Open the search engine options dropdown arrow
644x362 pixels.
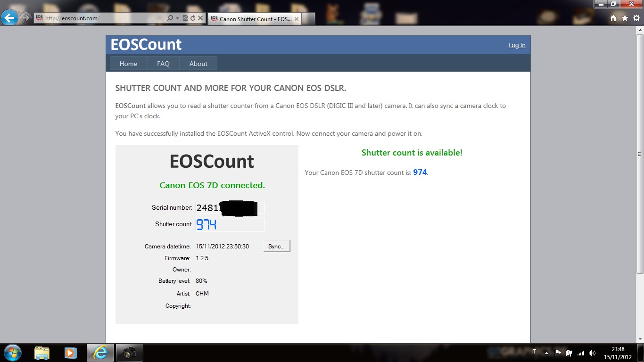pos(178,18)
